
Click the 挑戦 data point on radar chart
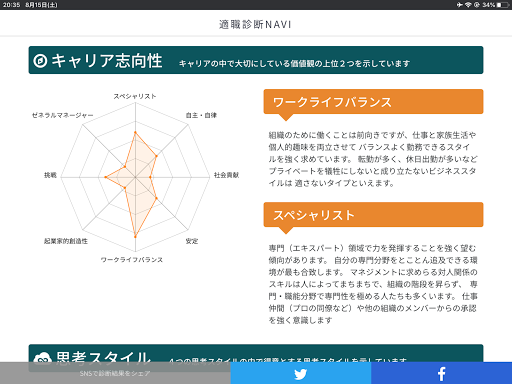[105, 177]
